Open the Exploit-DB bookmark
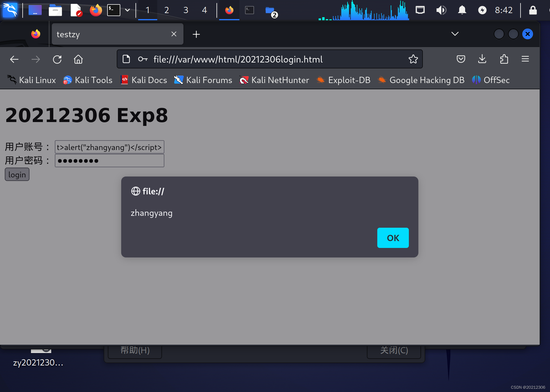Viewport: 550px width, 392px height. coord(343,80)
